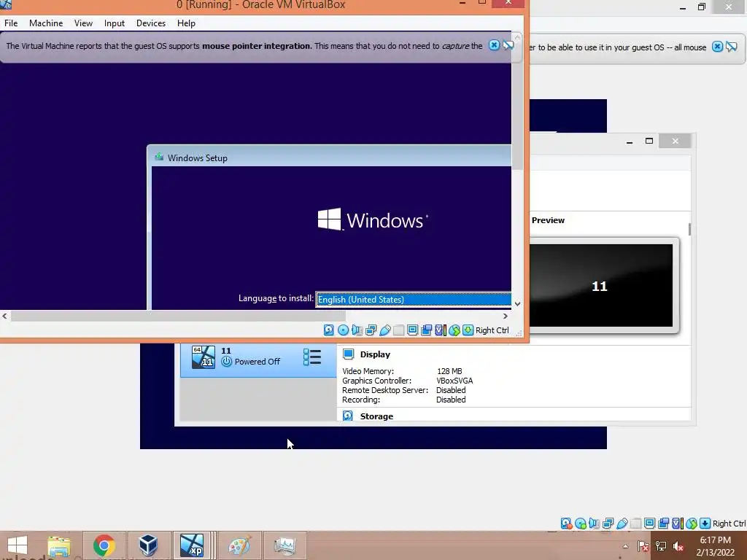Image resolution: width=747 pixels, height=560 pixels.
Task: Click the vertical scrollbar down arrow in VM window
Action: coord(517,304)
